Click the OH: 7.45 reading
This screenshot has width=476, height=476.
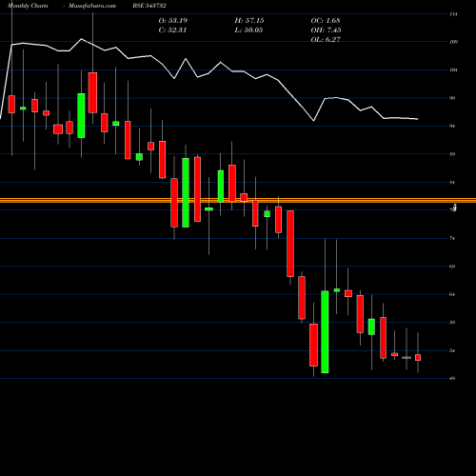coord(326,30)
